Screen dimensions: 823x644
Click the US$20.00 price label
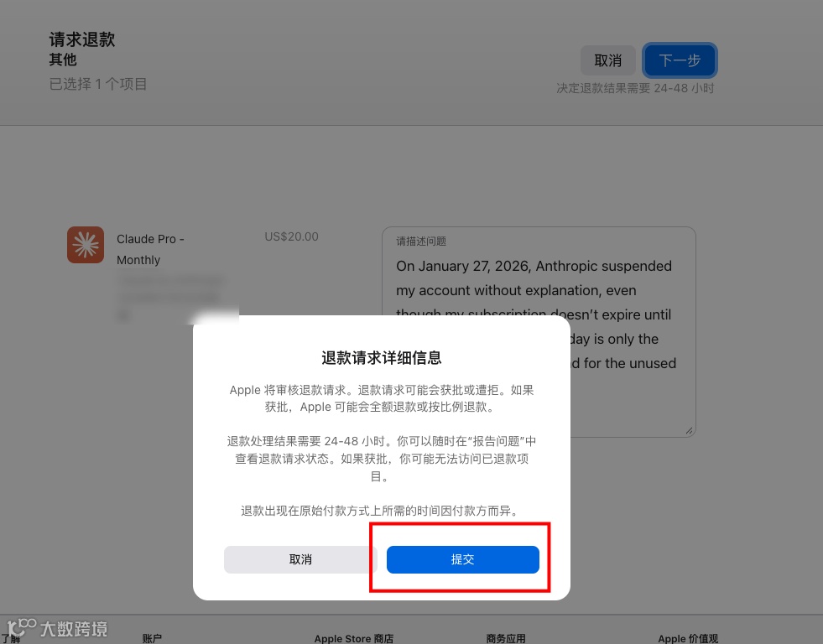(291, 236)
